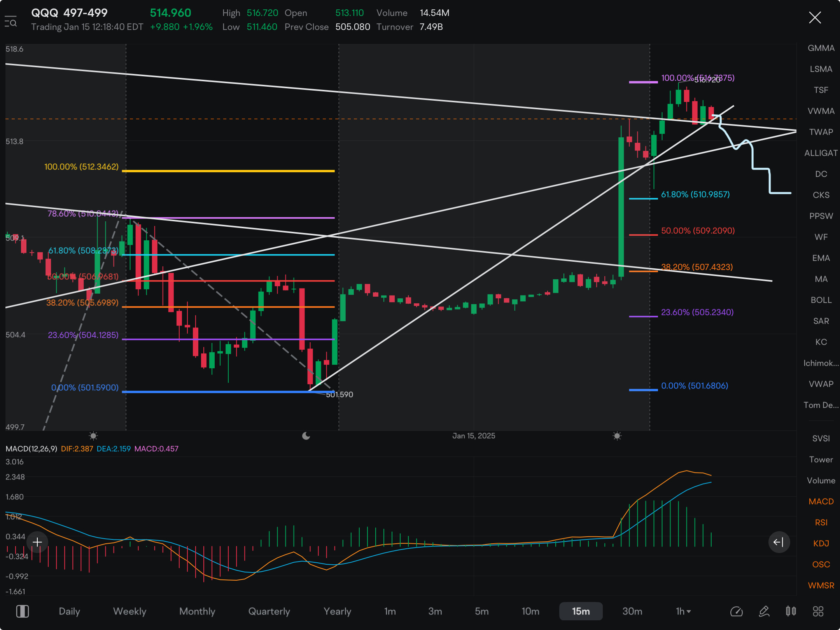840x630 pixels.
Task: Close the chart view
Action: [815, 17]
